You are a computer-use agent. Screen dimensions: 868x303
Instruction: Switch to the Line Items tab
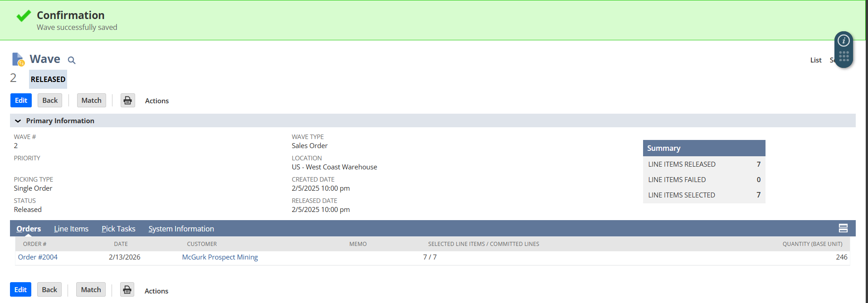pyautogui.click(x=71, y=229)
